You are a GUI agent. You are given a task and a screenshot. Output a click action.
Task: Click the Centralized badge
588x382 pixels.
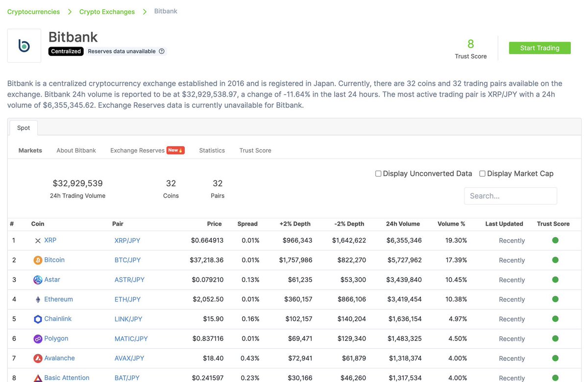(x=66, y=51)
